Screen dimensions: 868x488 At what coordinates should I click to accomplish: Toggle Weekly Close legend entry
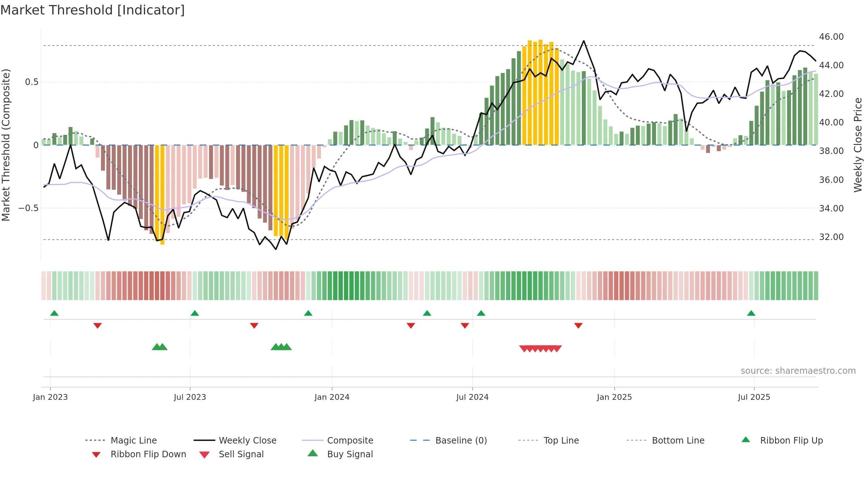[235, 440]
